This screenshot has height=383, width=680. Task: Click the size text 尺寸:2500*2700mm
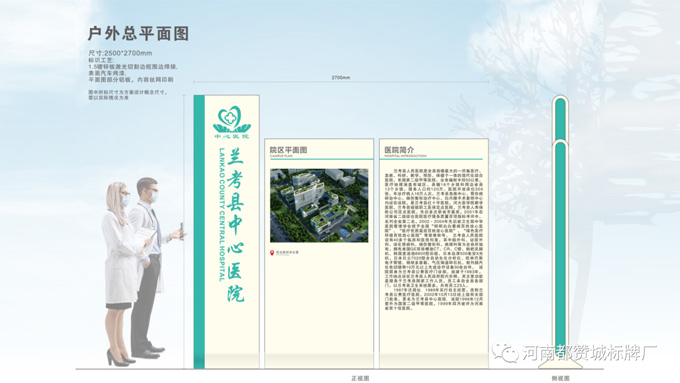(120, 53)
